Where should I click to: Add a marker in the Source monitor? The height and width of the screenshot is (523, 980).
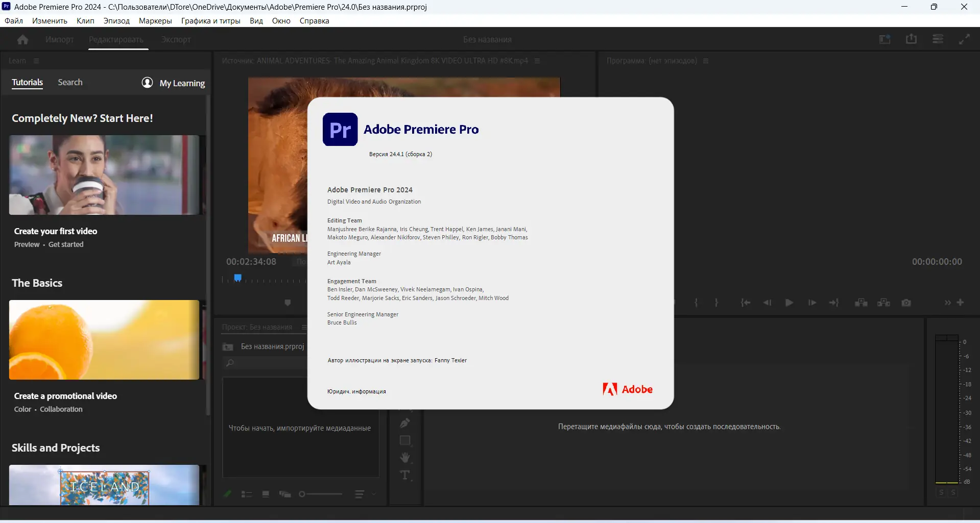(x=288, y=303)
